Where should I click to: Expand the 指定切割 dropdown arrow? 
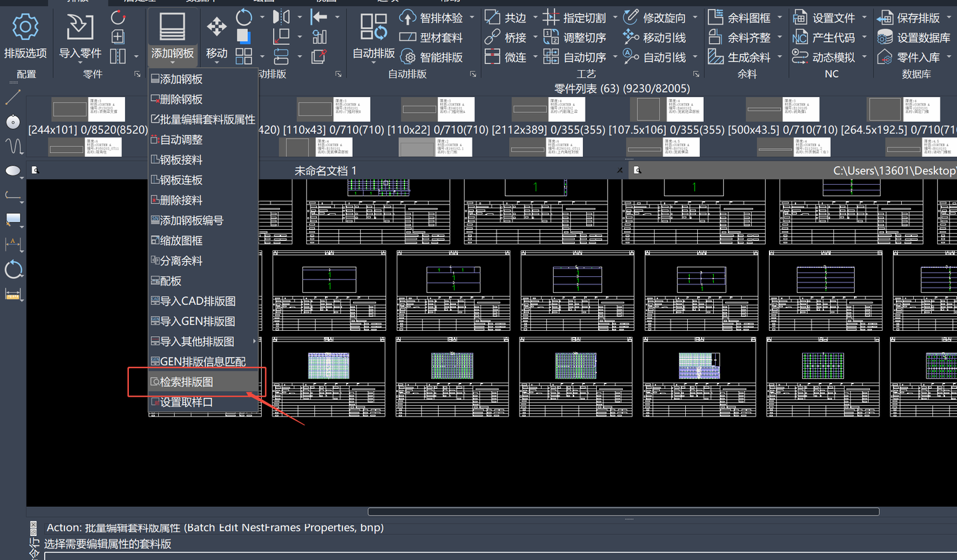tap(615, 17)
